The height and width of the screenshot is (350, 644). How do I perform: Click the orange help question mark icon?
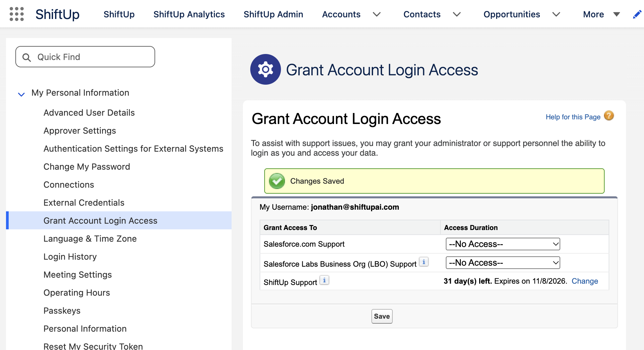coord(609,116)
